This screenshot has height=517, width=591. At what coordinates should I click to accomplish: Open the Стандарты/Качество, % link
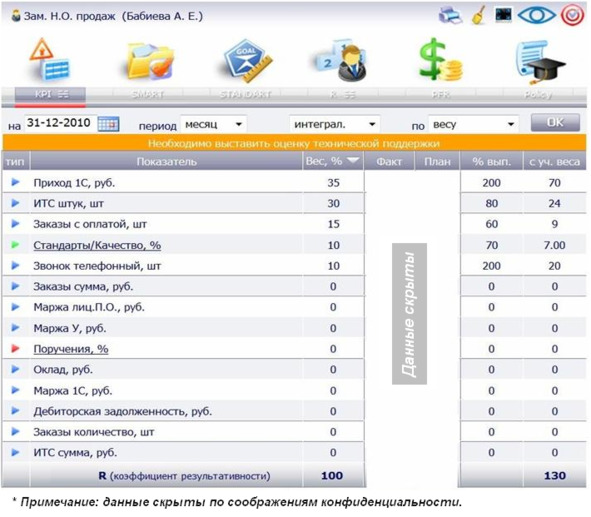tap(97, 245)
